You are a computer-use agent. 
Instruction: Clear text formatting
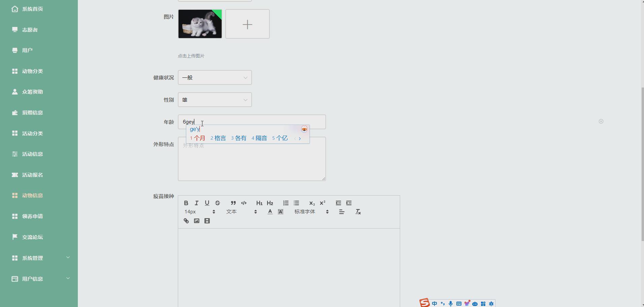(358, 212)
